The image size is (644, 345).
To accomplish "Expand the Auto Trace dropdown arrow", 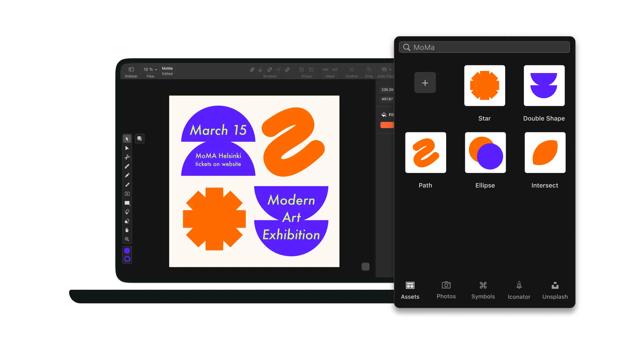I will click(x=390, y=70).
